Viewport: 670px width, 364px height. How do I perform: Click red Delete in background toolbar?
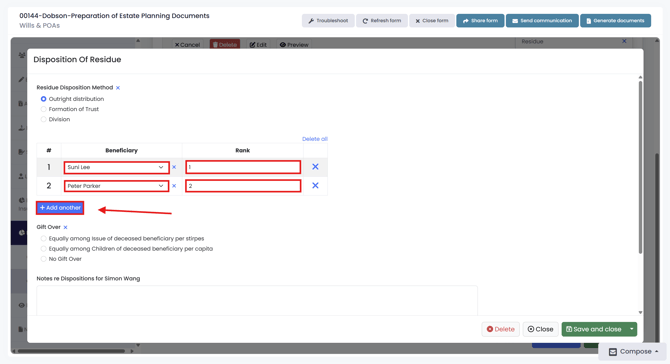click(x=225, y=44)
